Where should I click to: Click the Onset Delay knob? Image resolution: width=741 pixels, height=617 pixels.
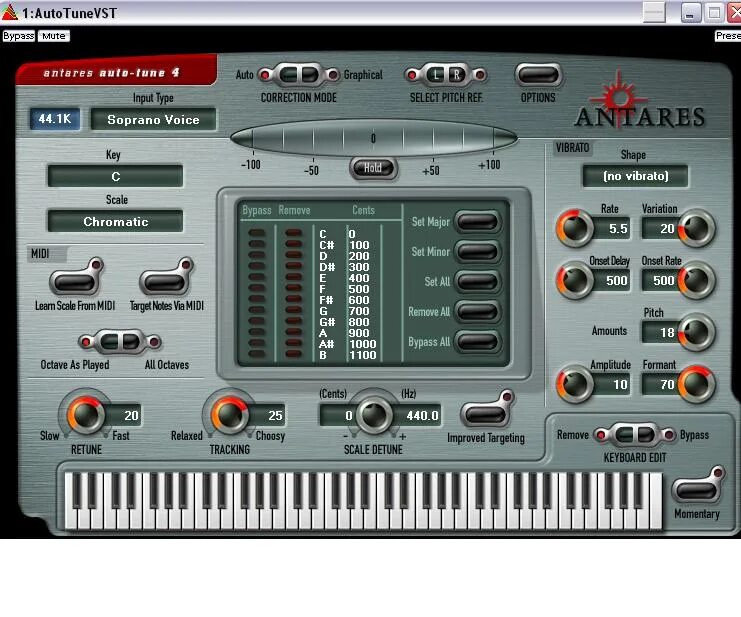pyautogui.click(x=575, y=280)
